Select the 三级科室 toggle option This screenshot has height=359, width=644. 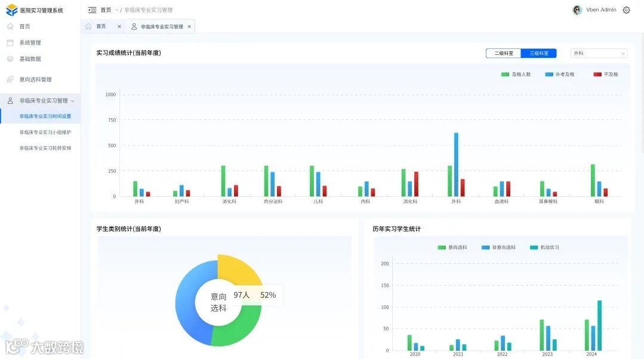(x=539, y=53)
